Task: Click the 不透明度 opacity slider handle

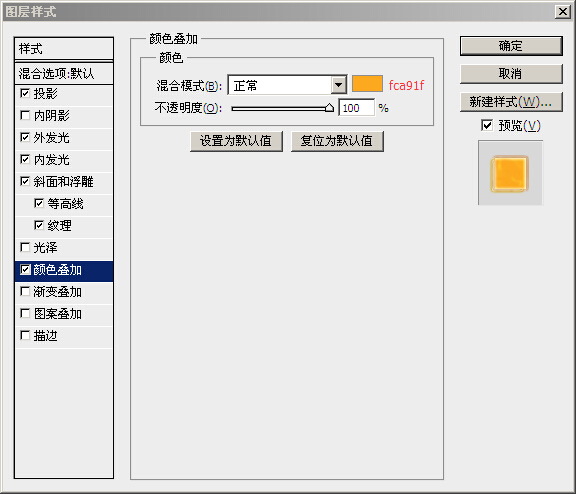Action: 329,108
